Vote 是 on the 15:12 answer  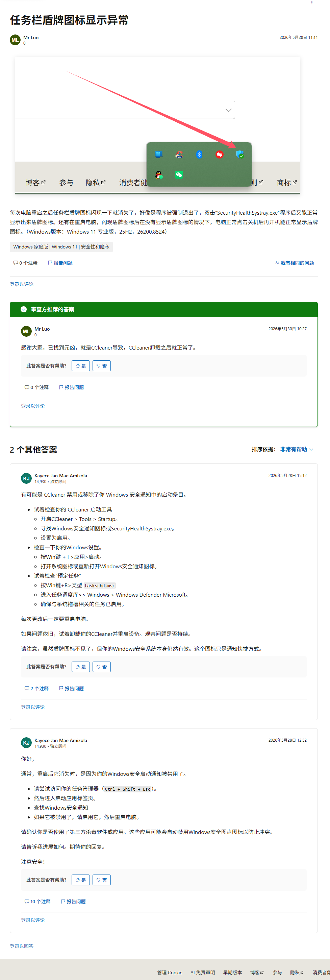(x=81, y=667)
